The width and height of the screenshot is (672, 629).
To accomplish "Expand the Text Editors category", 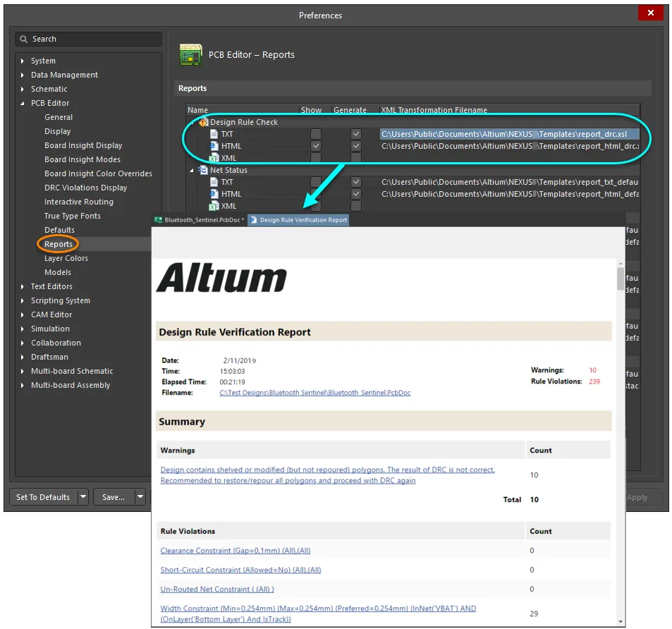I will click(x=23, y=286).
